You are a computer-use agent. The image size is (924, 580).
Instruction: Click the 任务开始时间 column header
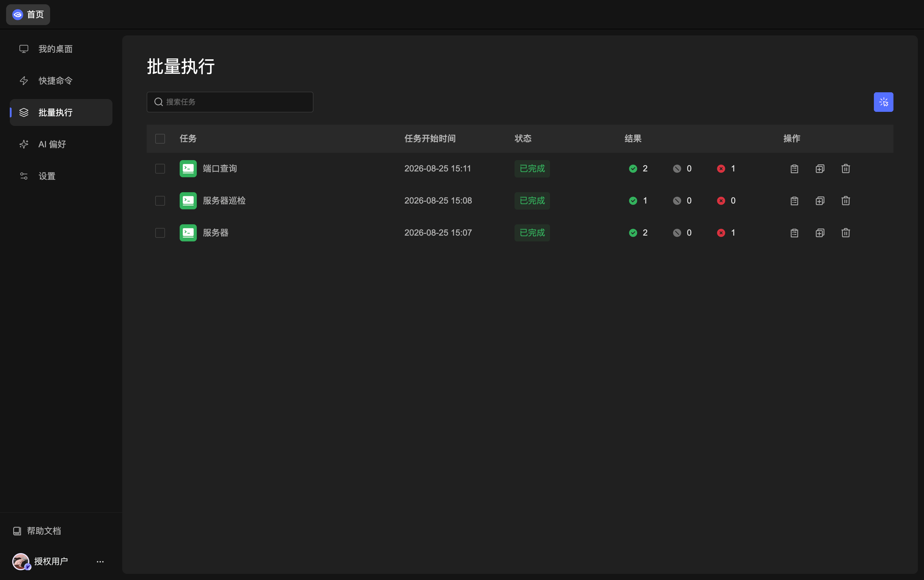click(430, 138)
